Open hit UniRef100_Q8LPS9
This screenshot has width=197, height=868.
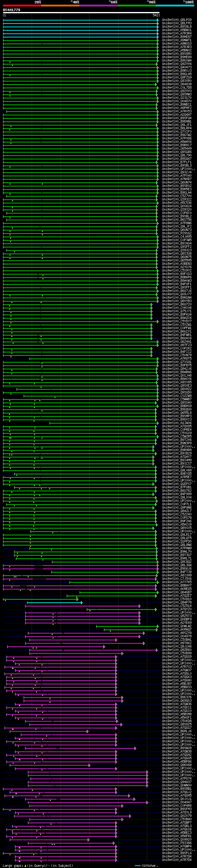tap(177, 20)
